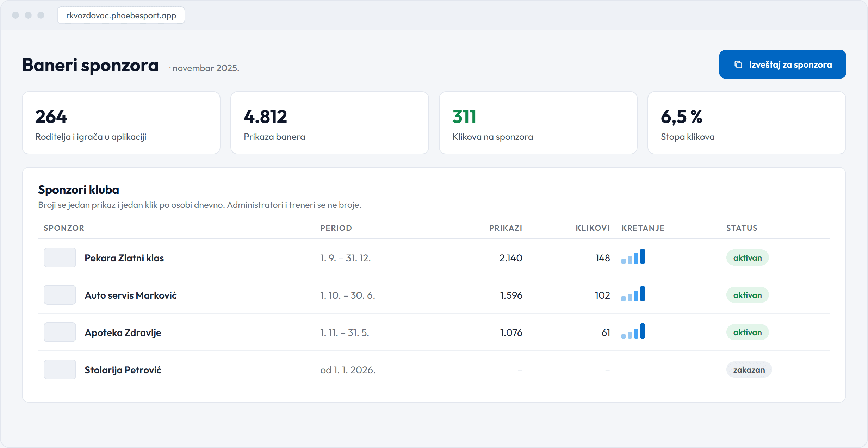Select the address bar rkvozdovac.phoebesport.app

tap(121, 15)
